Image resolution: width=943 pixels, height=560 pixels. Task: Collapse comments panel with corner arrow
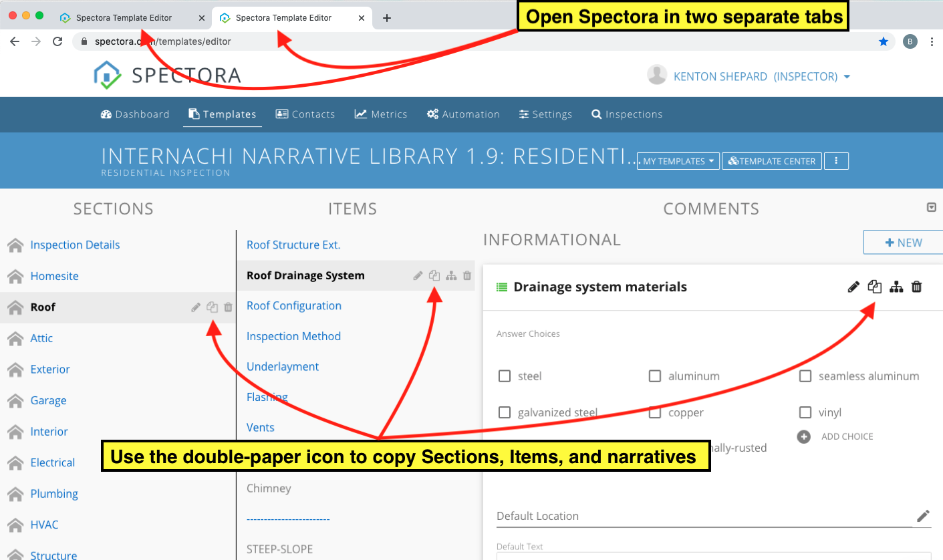tap(932, 208)
